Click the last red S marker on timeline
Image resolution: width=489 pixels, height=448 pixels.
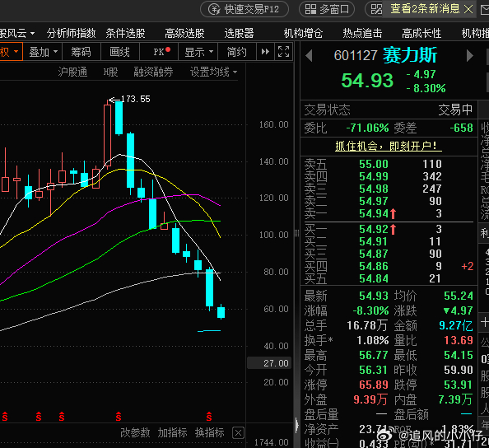(x=209, y=417)
